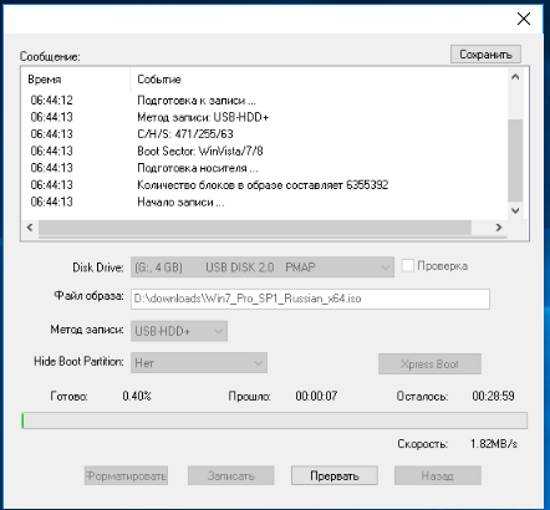Click the remaining time 00:28:59
Image resolution: width=550 pixels, height=510 pixels.
(x=493, y=396)
